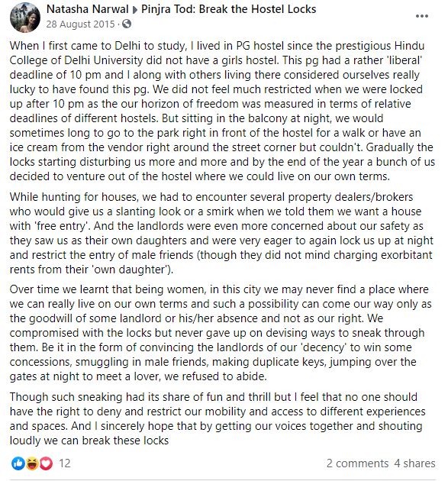448x481 pixels.
Task: Click the blue Like reaction icon
Action: (18, 463)
